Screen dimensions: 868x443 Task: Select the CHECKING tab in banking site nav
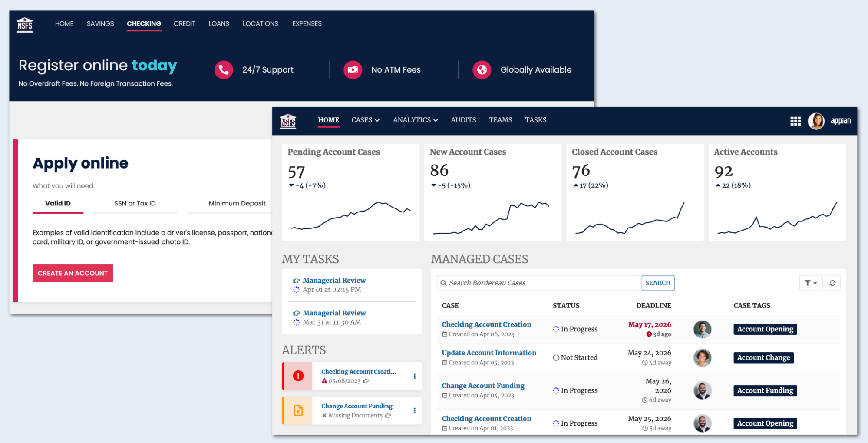pyautogui.click(x=144, y=24)
